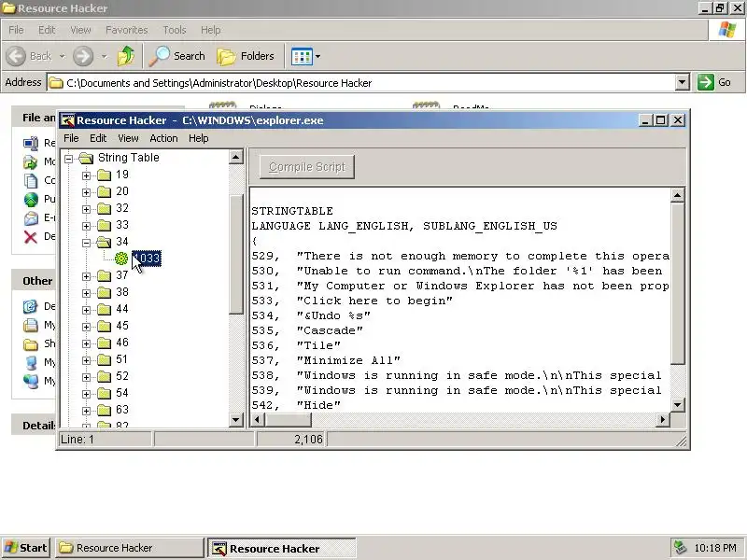The width and height of the screenshot is (747, 560).
Task: Click folder icon for entry 32
Action: 104,208
